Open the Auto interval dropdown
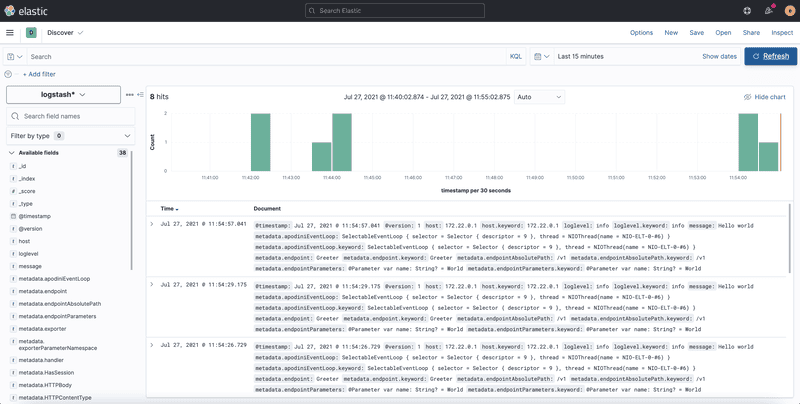800x404 pixels. click(x=539, y=97)
